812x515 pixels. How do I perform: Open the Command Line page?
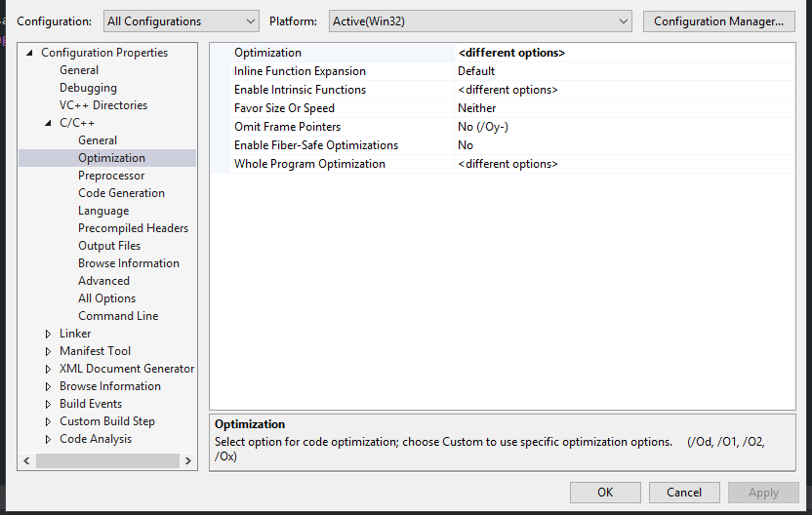point(118,316)
